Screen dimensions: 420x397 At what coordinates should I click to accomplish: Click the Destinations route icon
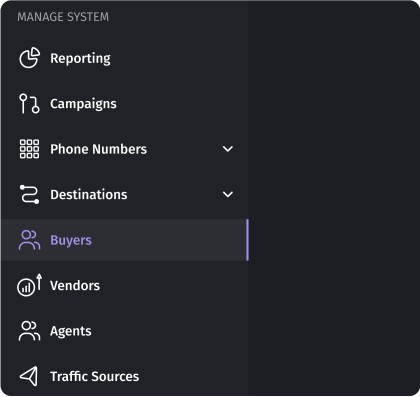click(29, 194)
